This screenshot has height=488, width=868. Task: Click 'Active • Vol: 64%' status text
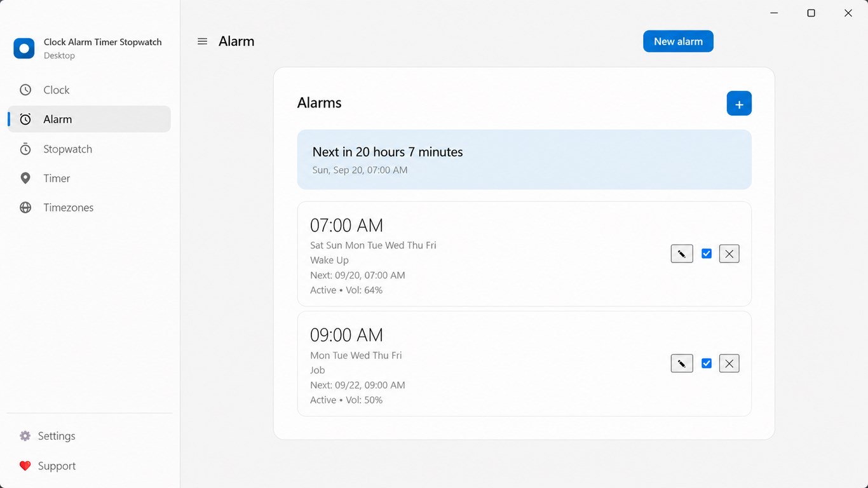(x=346, y=290)
